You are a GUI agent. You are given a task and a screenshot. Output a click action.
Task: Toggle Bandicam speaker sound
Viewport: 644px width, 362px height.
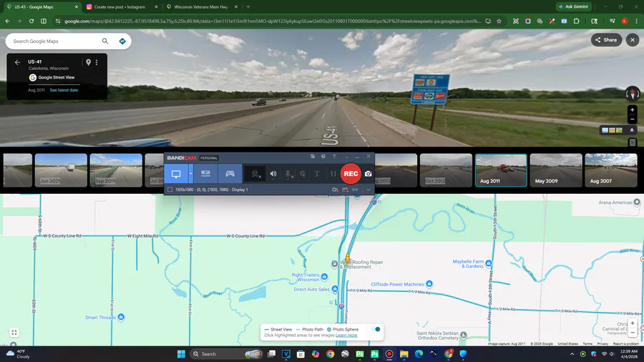tap(273, 174)
